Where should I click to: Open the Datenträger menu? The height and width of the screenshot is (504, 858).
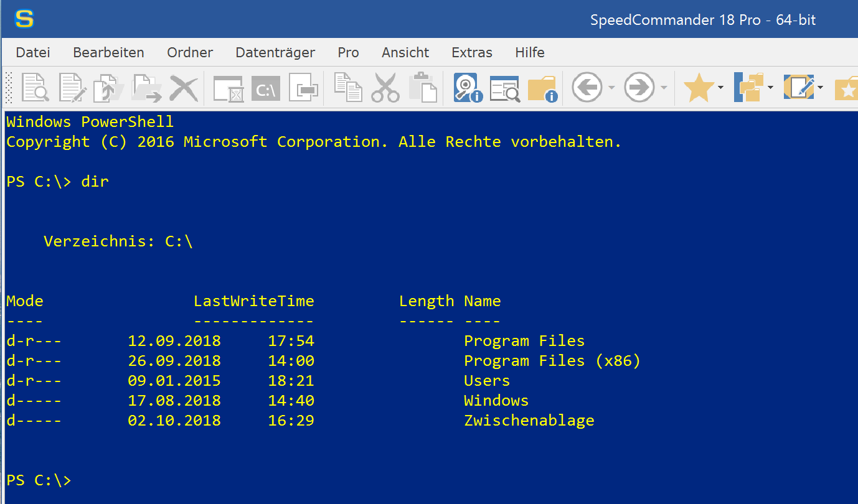coord(275,53)
